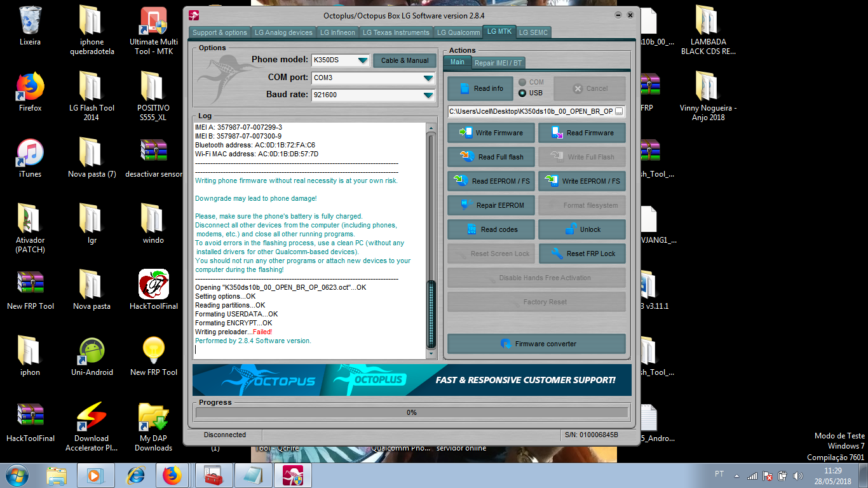The width and height of the screenshot is (868, 488).
Task: Select the COM connection radio button
Action: (x=522, y=82)
